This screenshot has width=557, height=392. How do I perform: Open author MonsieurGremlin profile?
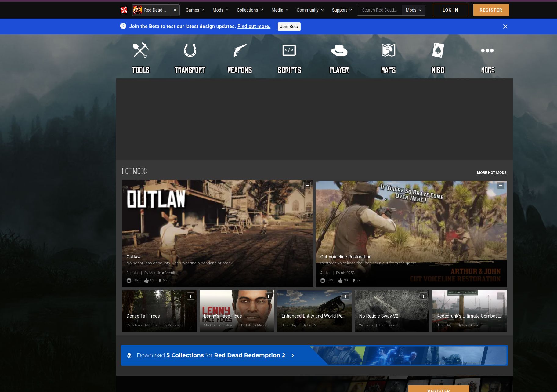click(163, 273)
